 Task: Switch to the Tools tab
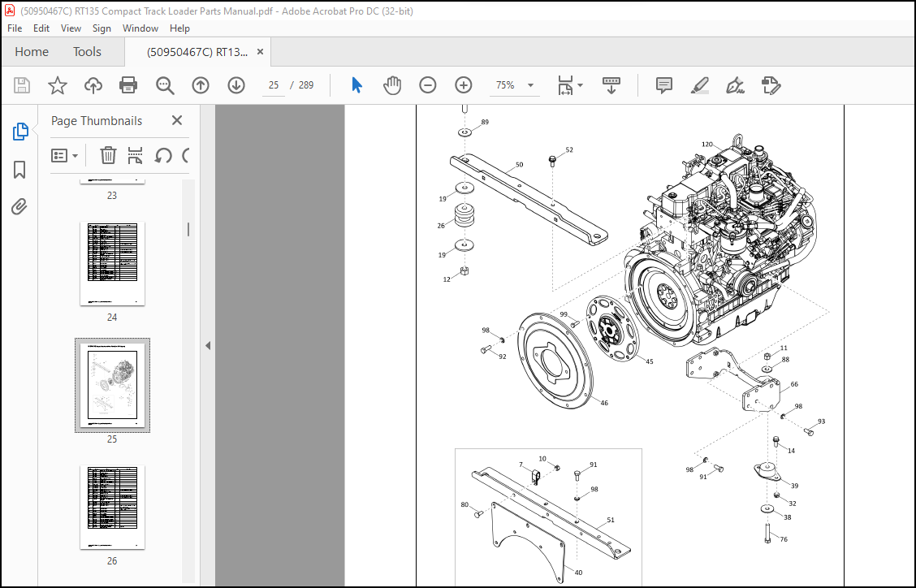point(87,52)
